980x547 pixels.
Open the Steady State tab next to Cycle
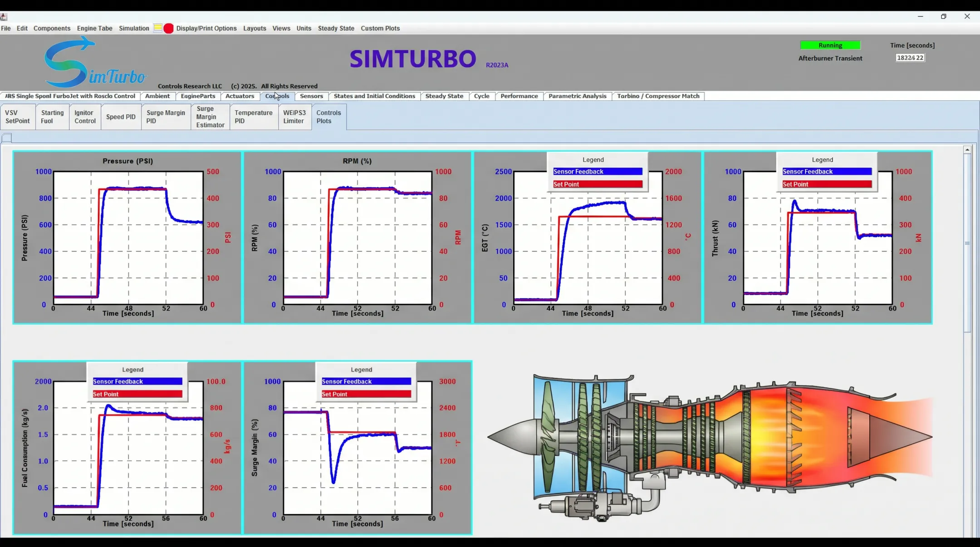tap(444, 96)
